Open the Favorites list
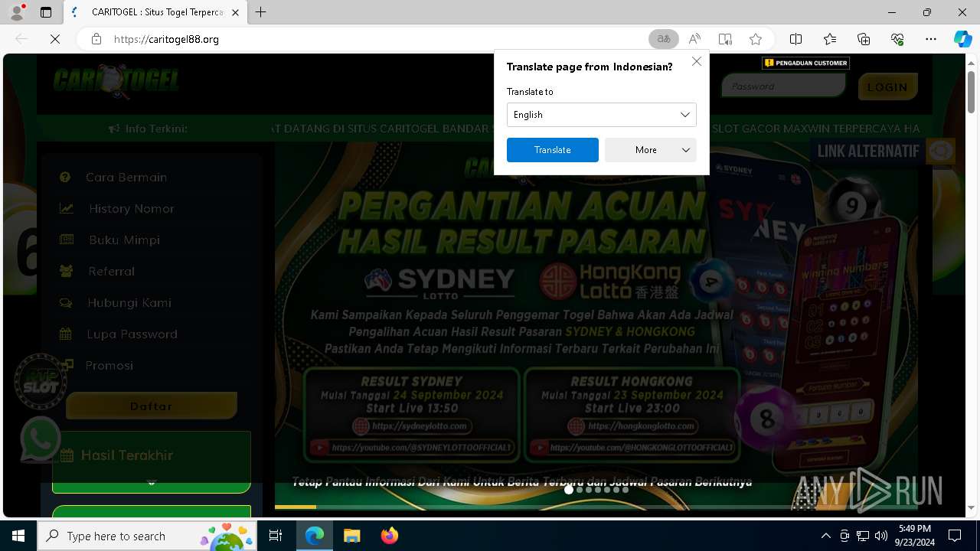This screenshot has width=980, height=551. 830,39
